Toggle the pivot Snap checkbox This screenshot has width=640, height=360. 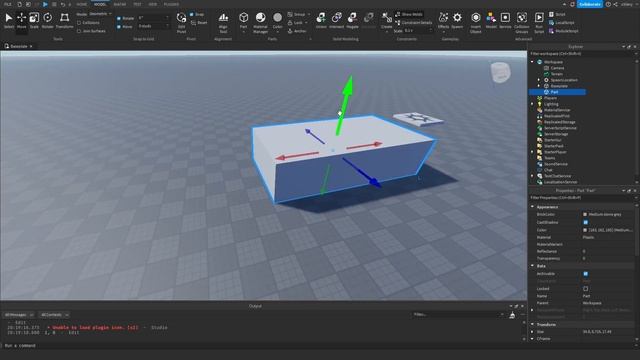tap(191, 14)
